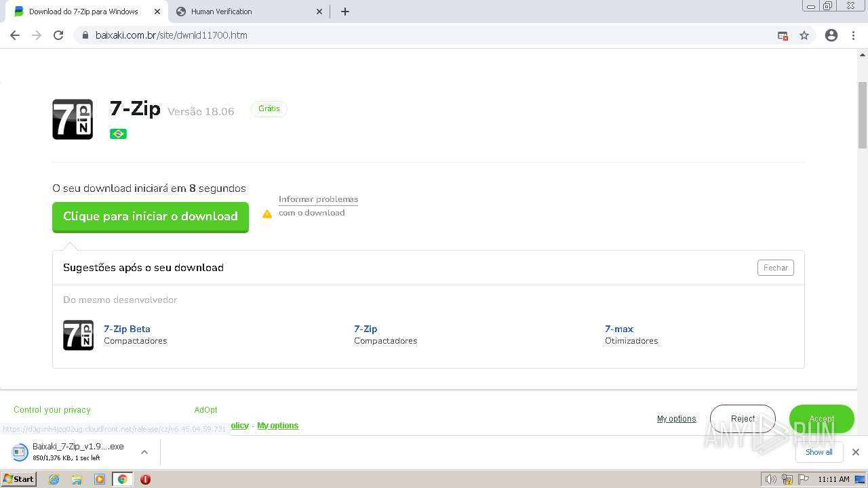The width and height of the screenshot is (868, 488).
Task: Close the Download do 7-Zip tab
Action: coord(157,12)
